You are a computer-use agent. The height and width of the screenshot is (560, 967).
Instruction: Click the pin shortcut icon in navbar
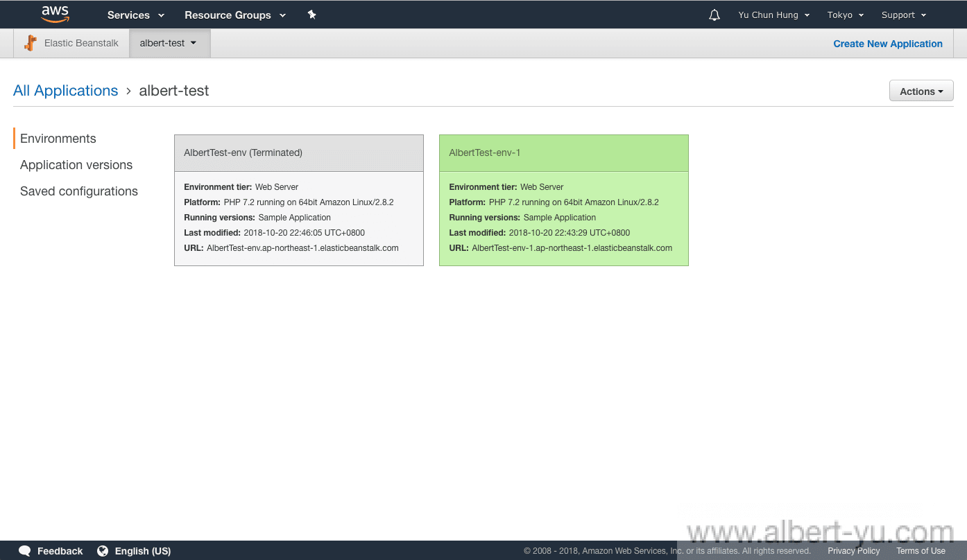pos(311,15)
